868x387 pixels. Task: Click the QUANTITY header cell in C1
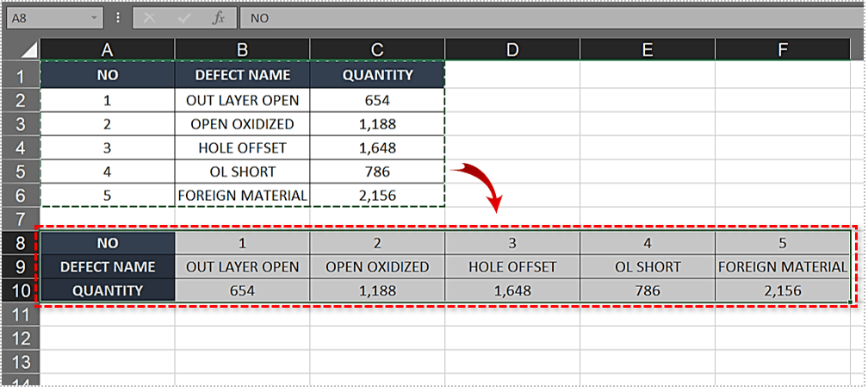point(377,75)
